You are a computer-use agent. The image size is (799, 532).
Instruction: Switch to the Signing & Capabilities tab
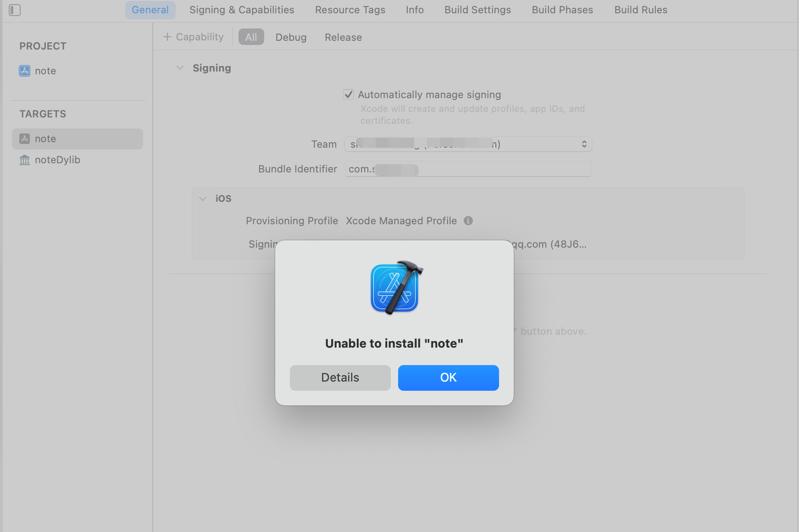coord(241,9)
